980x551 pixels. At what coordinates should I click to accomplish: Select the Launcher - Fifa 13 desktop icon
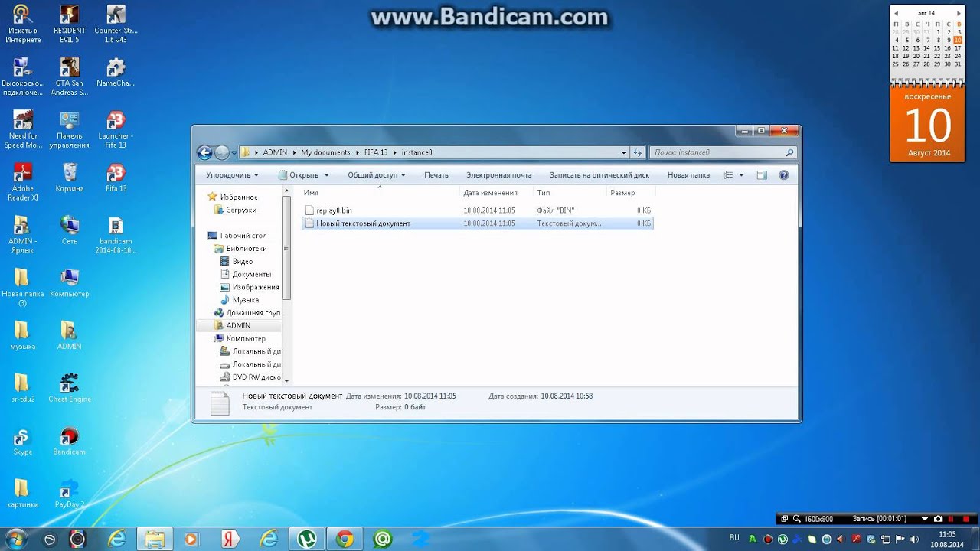coord(116,129)
